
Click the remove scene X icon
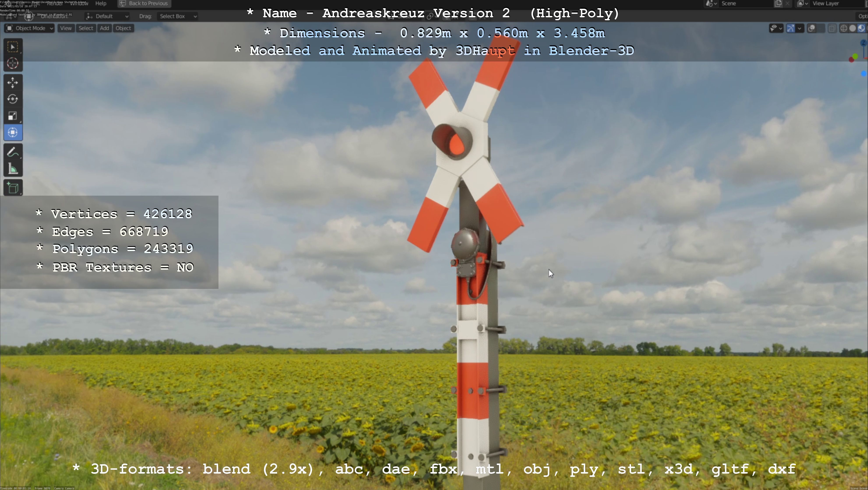click(787, 3)
